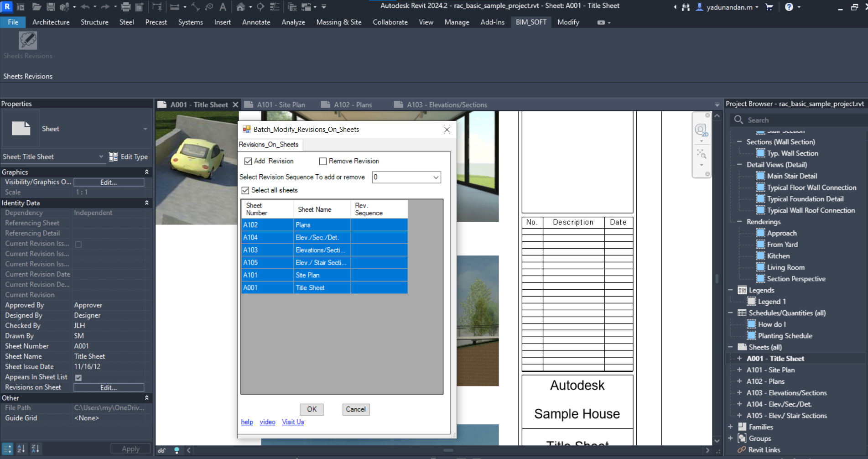Click the Help question mark icon
Viewport: 868px width, 459px height.
[x=789, y=7]
